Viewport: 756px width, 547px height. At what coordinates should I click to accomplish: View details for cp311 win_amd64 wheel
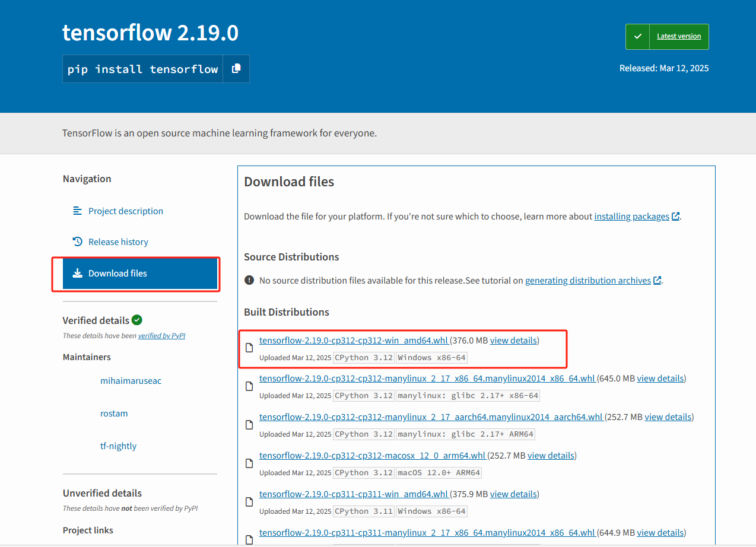tap(513, 494)
